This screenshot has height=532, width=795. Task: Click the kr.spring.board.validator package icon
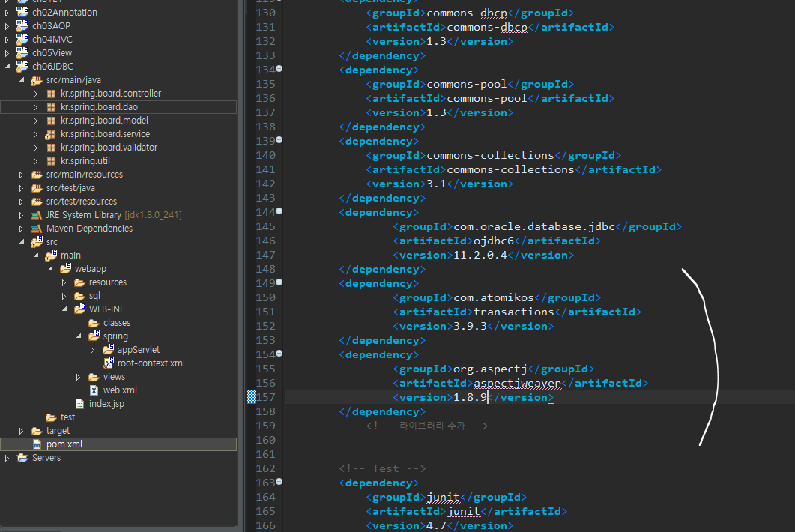pyautogui.click(x=51, y=148)
